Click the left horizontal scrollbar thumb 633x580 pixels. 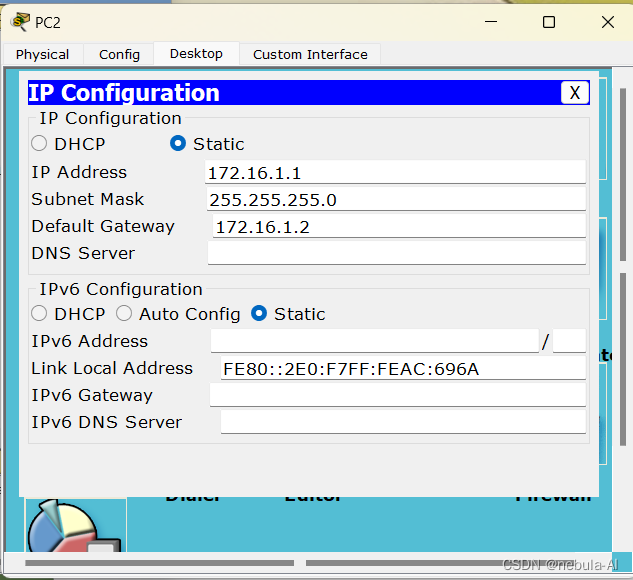[x=159, y=563]
